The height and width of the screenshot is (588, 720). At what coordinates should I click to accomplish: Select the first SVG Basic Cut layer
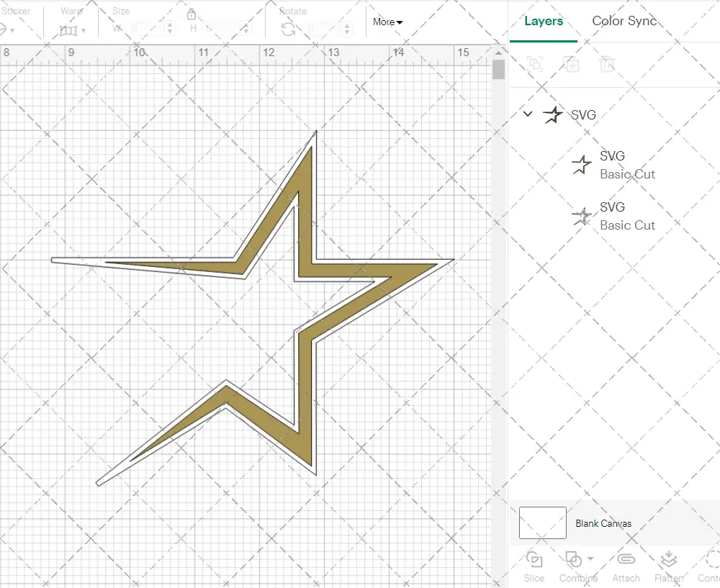click(614, 165)
